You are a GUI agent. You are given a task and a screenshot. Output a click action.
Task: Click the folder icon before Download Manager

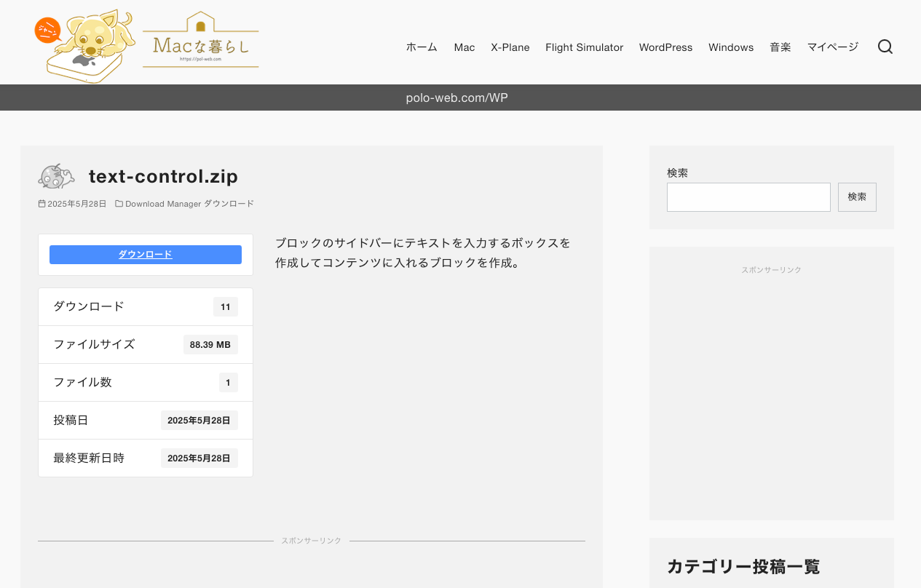pyautogui.click(x=119, y=204)
